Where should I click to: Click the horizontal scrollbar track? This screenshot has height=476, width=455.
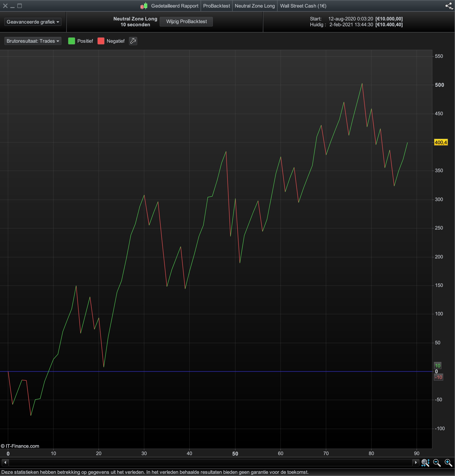pyautogui.click(x=211, y=462)
